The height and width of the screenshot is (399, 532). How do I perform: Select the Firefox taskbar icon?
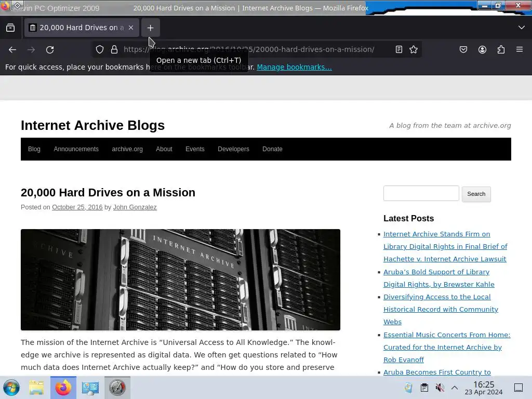pyautogui.click(x=63, y=388)
